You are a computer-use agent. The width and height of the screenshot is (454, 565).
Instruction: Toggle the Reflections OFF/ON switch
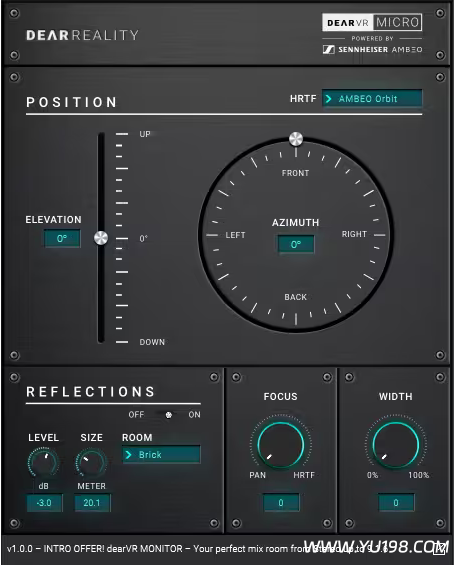pyautogui.click(x=169, y=415)
